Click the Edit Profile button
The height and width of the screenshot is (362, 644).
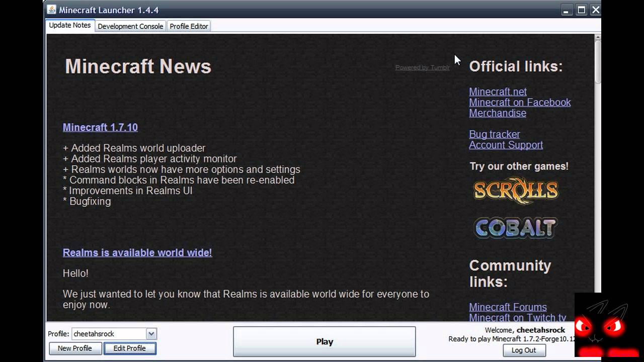coord(130,348)
